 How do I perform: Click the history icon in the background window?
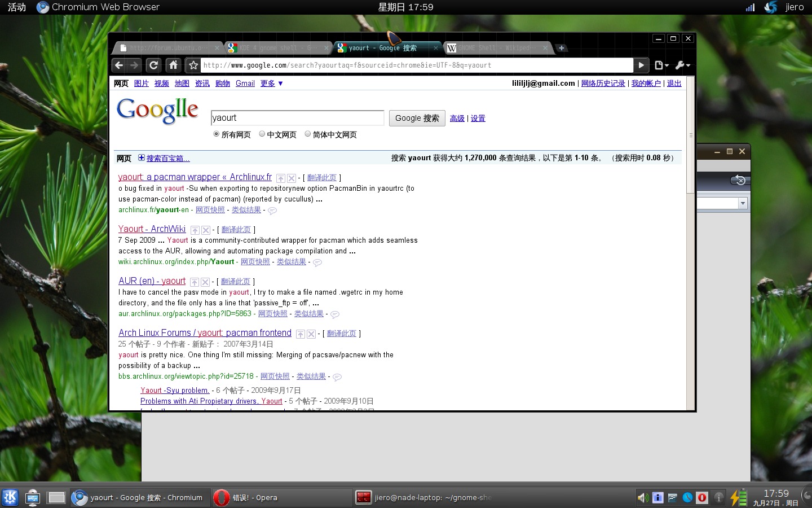[x=739, y=180]
